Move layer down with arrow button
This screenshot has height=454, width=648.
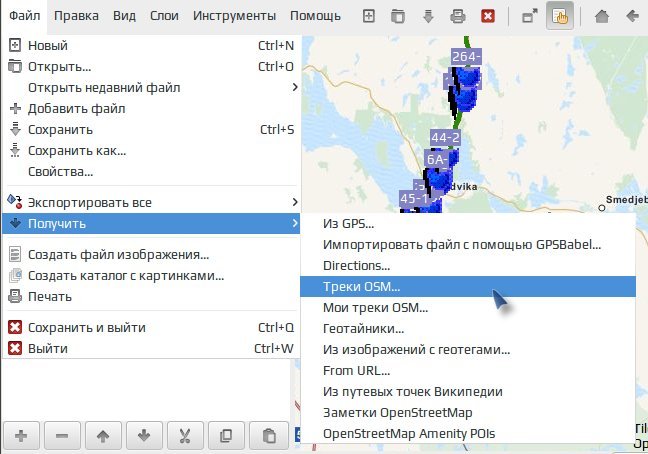pos(144,435)
